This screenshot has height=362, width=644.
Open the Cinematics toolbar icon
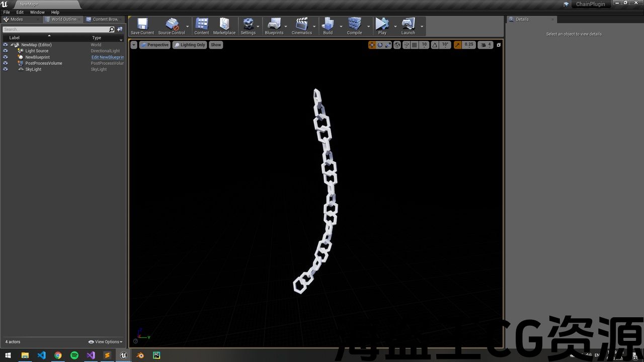click(302, 26)
